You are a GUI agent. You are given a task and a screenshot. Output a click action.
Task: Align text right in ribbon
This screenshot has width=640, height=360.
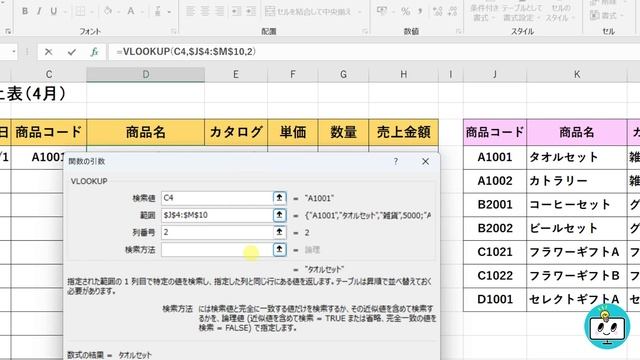click(x=220, y=11)
